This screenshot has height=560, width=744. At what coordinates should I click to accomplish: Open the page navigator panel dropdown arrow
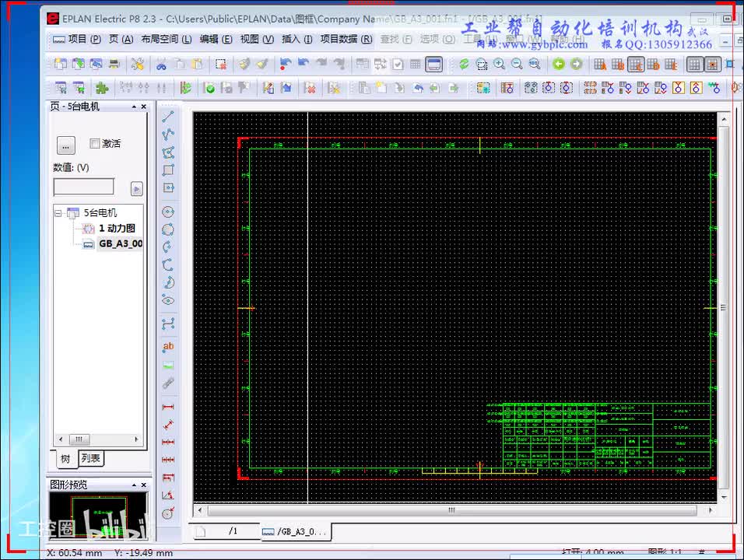pyautogui.click(x=134, y=107)
